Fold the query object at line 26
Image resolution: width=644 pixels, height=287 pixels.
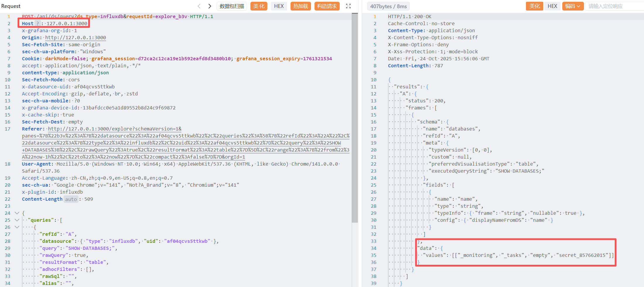click(x=17, y=227)
